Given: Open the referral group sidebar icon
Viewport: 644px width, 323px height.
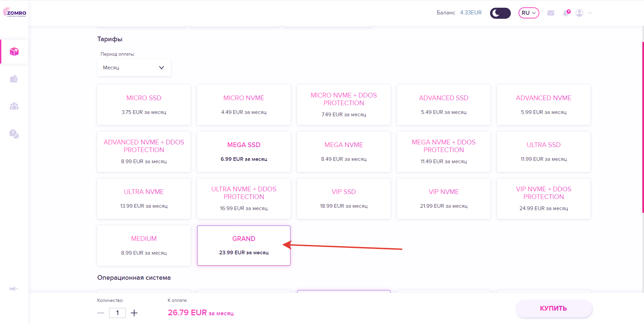Looking at the screenshot, I should (x=14, y=106).
